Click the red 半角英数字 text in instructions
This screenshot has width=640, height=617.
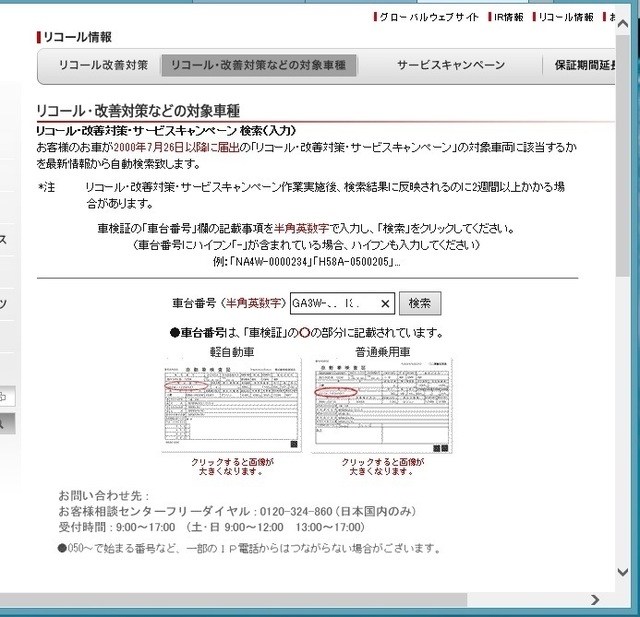tap(301, 228)
